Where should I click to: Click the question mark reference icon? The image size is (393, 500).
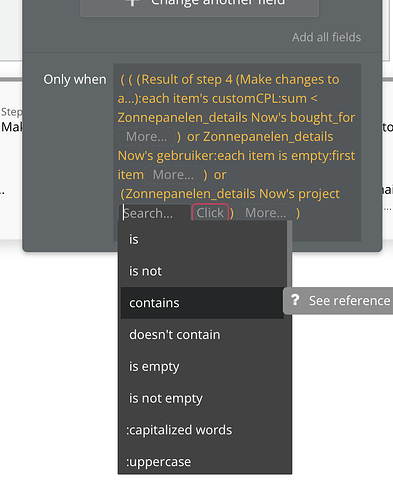[x=295, y=300]
